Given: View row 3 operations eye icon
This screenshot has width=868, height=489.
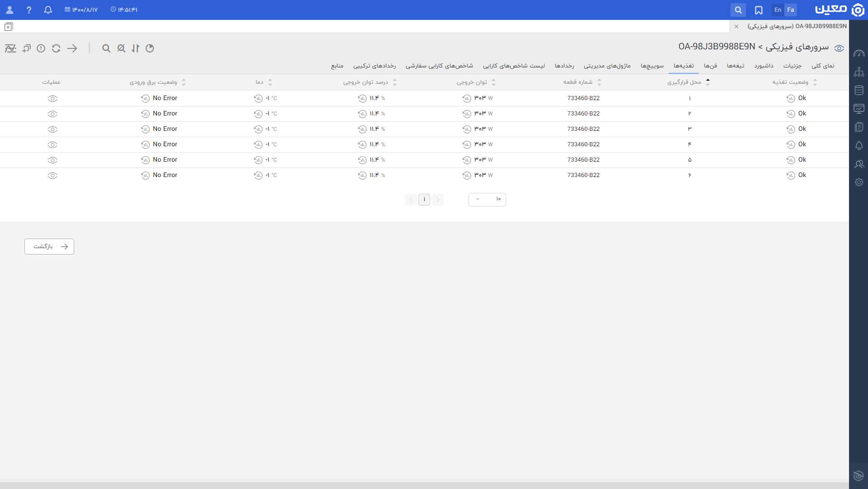Looking at the screenshot, I should (52, 129).
